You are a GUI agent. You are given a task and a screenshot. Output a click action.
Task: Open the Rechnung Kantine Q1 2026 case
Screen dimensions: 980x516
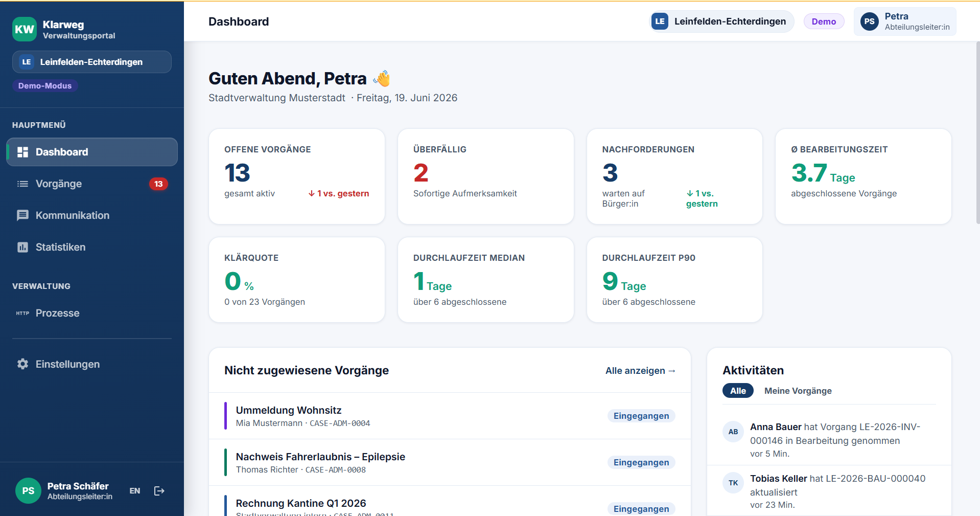coord(450,502)
